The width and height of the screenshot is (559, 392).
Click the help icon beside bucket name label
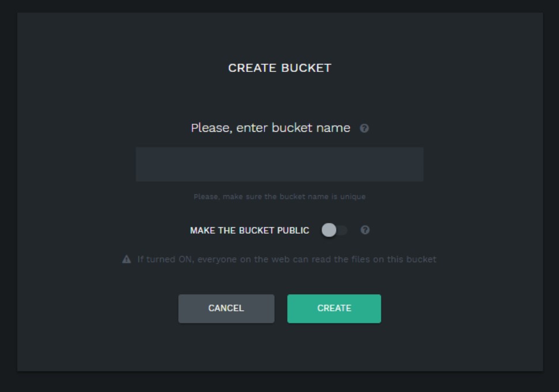click(364, 128)
